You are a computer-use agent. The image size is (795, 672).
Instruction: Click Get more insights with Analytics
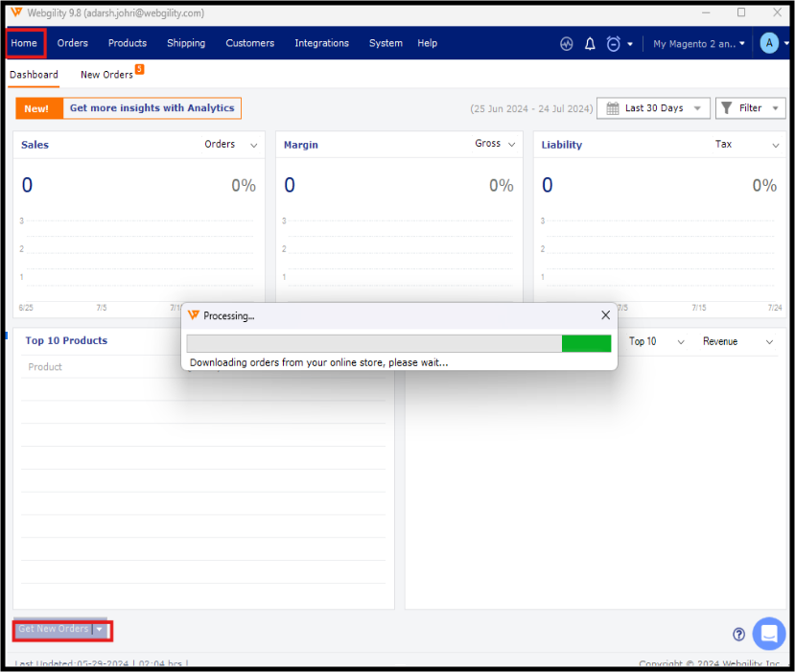[x=152, y=108]
